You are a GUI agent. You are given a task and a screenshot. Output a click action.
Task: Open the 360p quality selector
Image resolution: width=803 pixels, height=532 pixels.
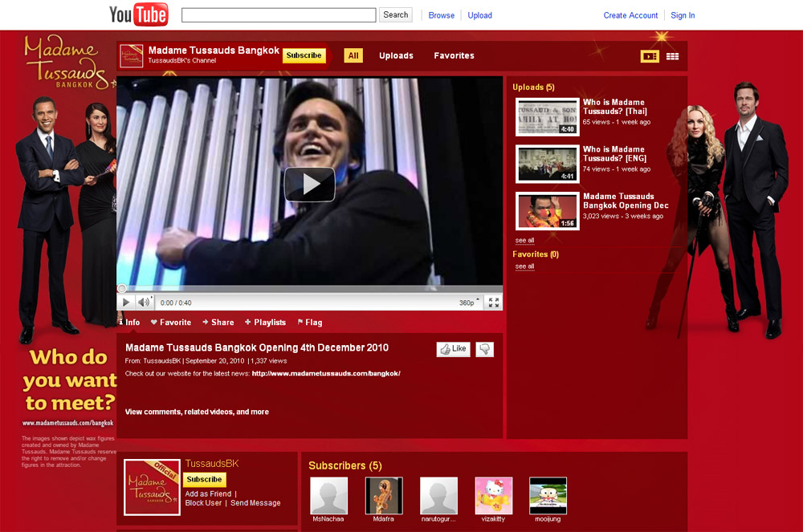point(469,303)
